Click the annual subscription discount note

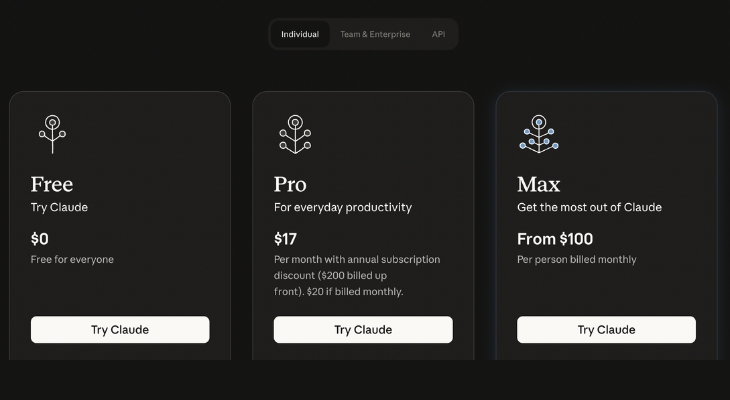click(357, 275)
